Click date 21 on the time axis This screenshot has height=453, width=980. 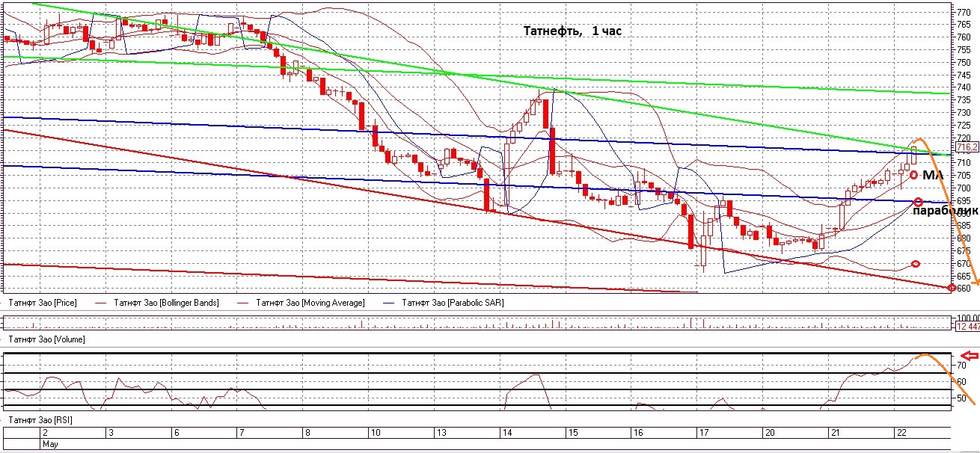pyautogui.click(x=836, y=434)
